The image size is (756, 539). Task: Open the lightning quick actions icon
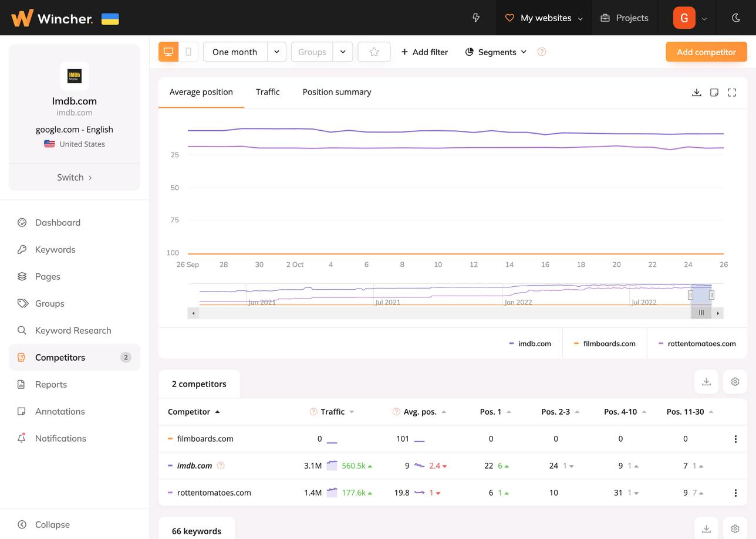coord(476,18)
